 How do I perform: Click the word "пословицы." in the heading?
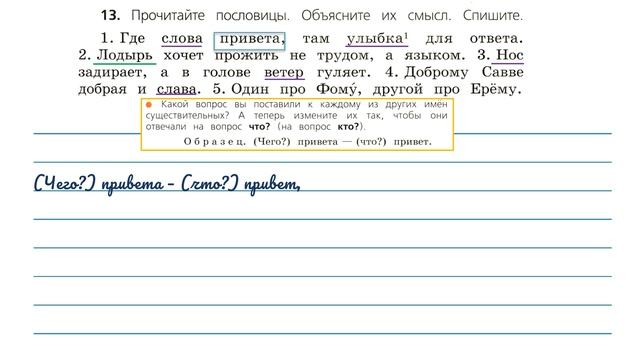[x=253, y=16]
